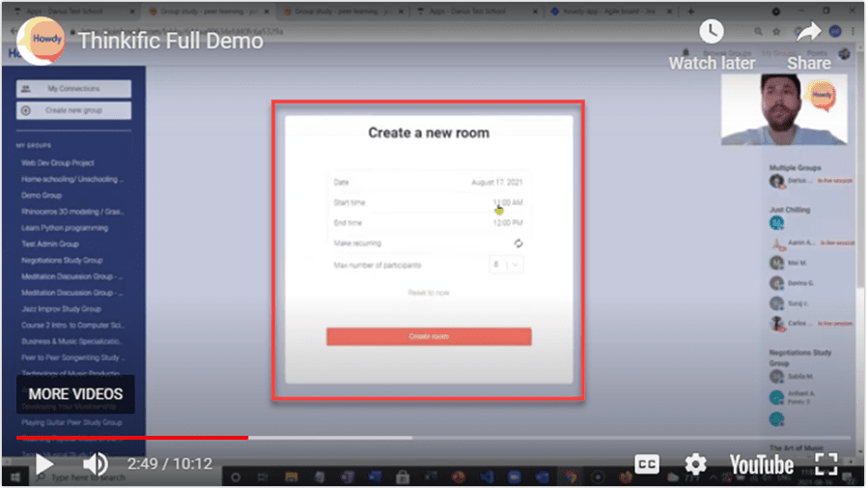Click the Suraj member avatar
Image resolution: width=868 pixels, height=489 pixels.
tap(776, 303)
